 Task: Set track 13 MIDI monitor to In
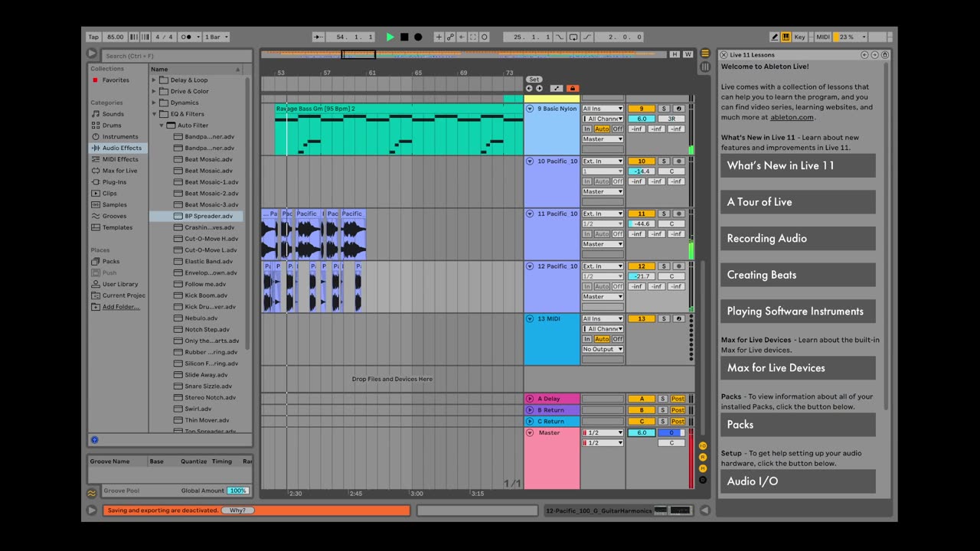[587, 339]
